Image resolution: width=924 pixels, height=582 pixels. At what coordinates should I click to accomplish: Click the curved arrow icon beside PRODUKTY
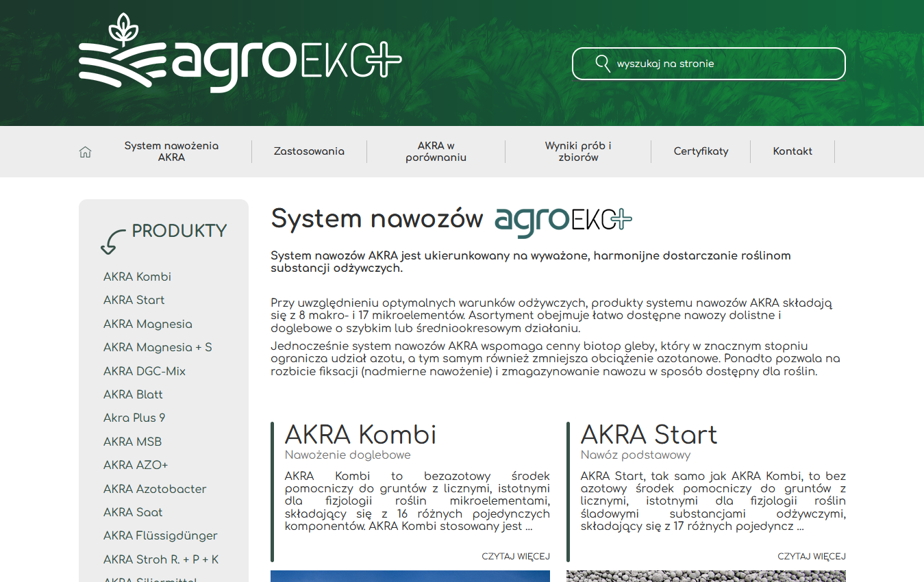(113, 242)
